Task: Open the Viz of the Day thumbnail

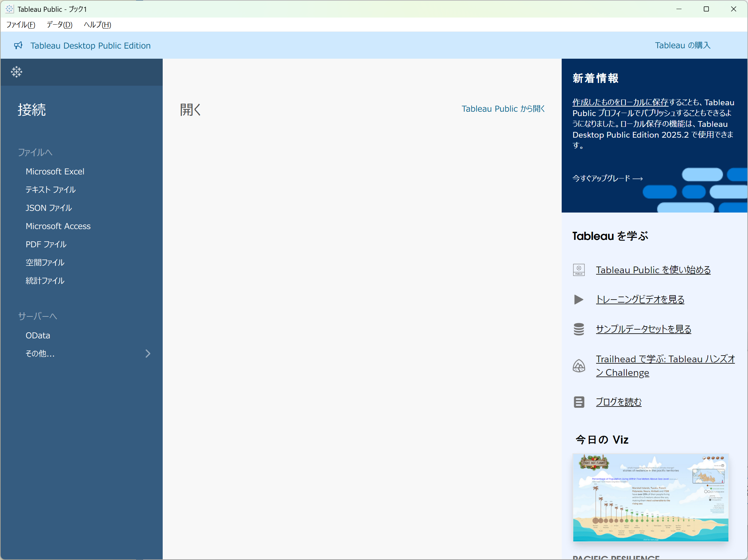Action: pos(650,498)
